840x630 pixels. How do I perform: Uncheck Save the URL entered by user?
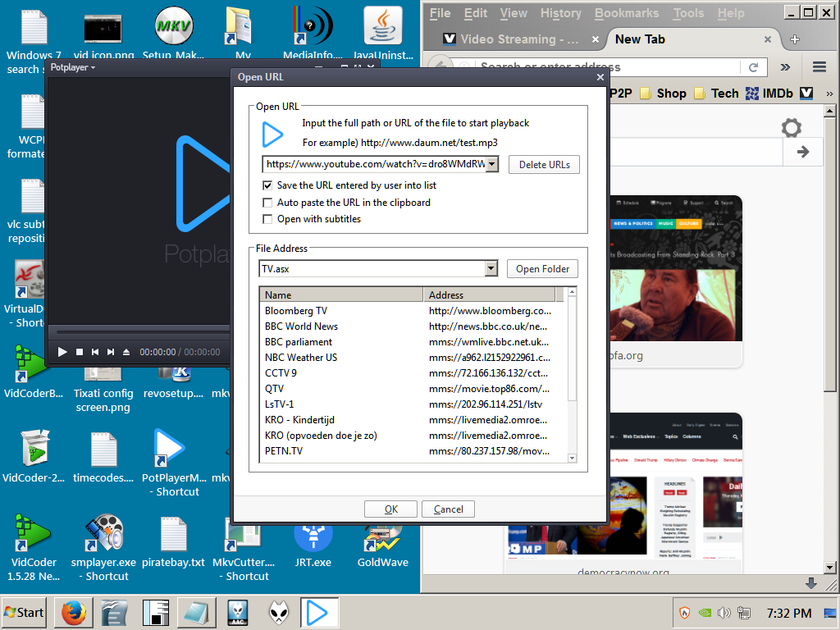[x=267, y=185]
